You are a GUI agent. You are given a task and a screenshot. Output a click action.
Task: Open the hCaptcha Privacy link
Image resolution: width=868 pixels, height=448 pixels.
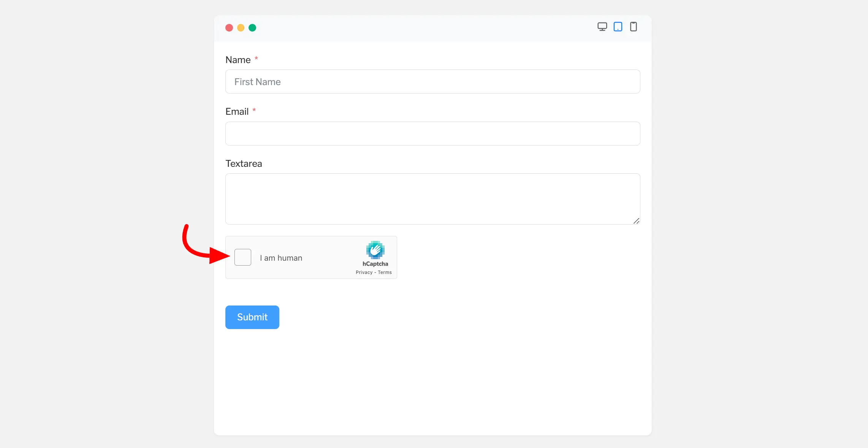click(x=364, y=272)
